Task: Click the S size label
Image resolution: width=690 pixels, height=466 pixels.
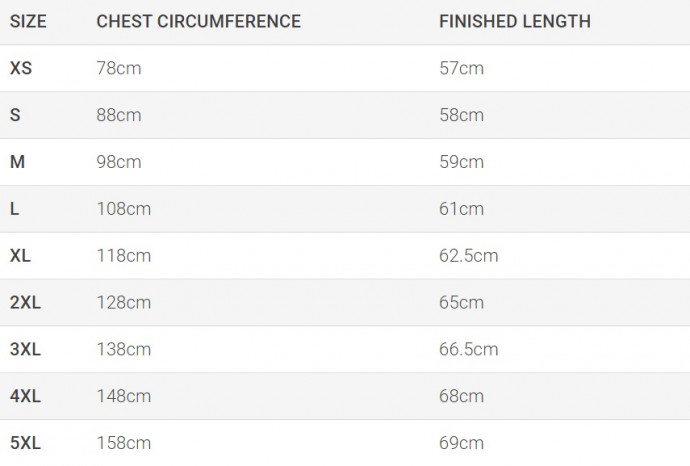Action: [x=15, y=115]
